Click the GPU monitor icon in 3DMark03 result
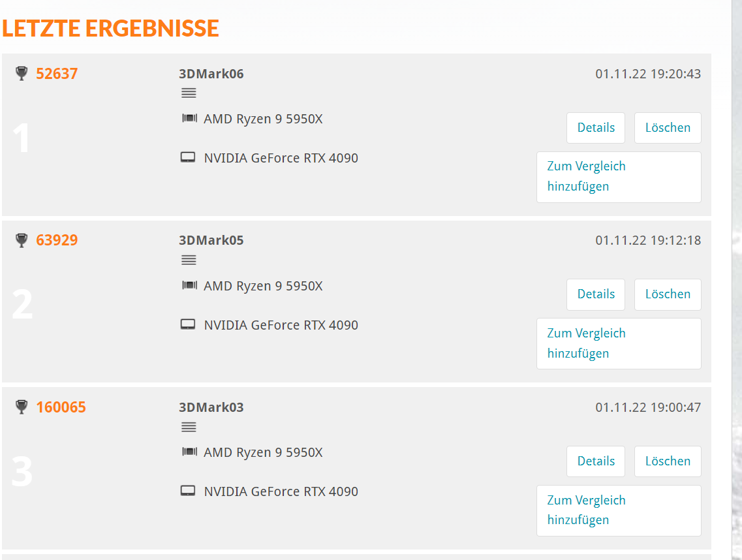742x560 pixels. (188, 491)
